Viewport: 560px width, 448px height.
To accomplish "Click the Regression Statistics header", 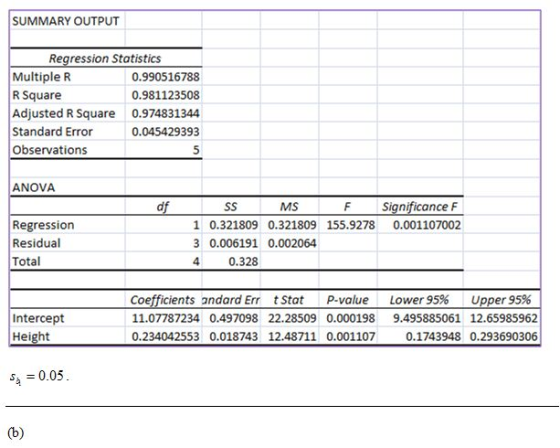I will tap(105, 58).
